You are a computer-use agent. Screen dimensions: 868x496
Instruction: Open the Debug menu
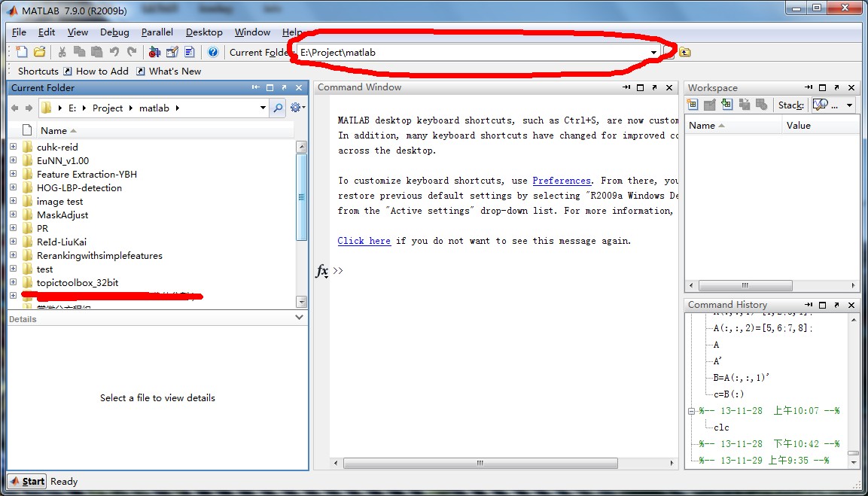[x=114, y=32]
